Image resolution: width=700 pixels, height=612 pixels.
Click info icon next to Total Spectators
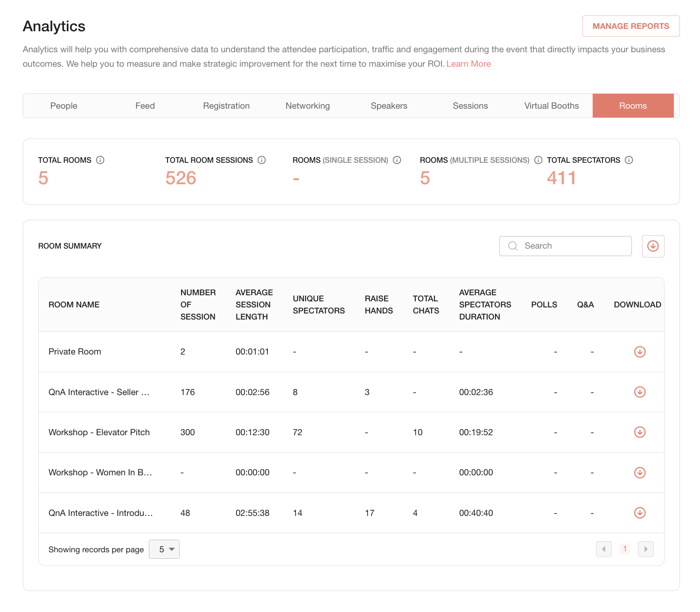point(629,160)
